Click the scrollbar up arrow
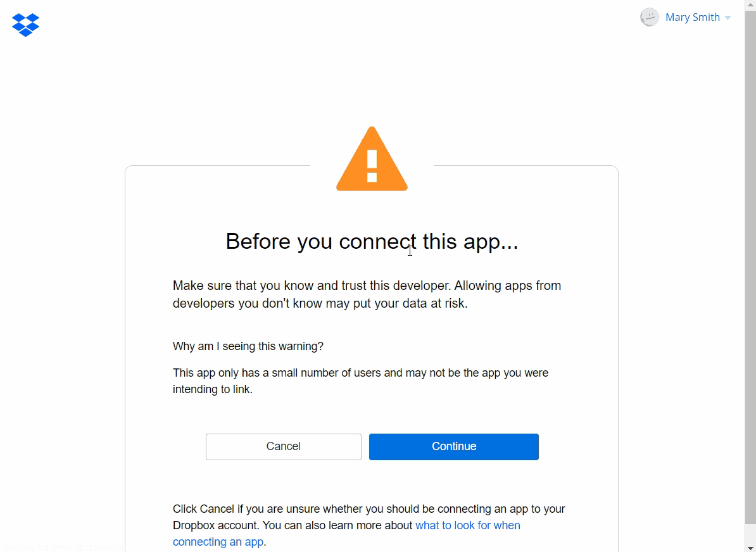 click(x=750, y=5)
